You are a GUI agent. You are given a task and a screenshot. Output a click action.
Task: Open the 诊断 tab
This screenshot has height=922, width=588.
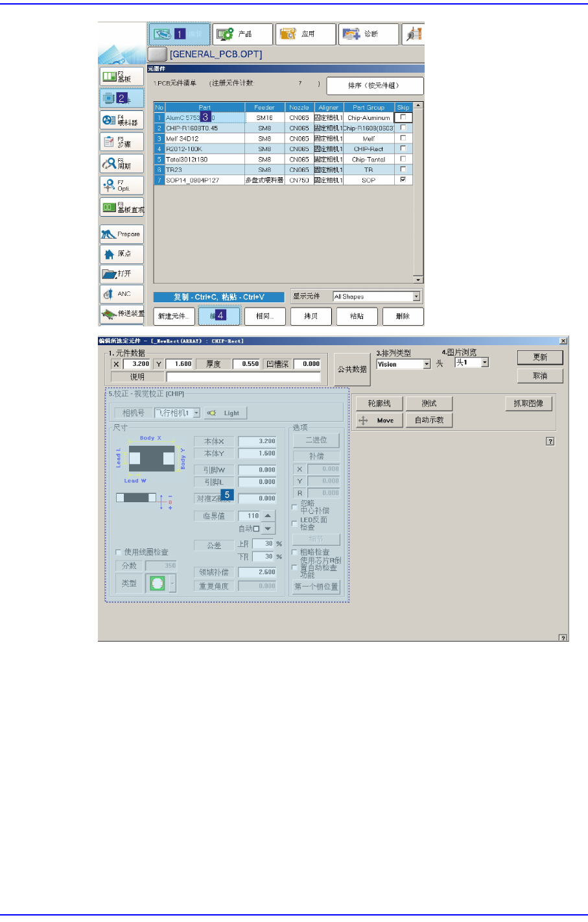(368, 34)
